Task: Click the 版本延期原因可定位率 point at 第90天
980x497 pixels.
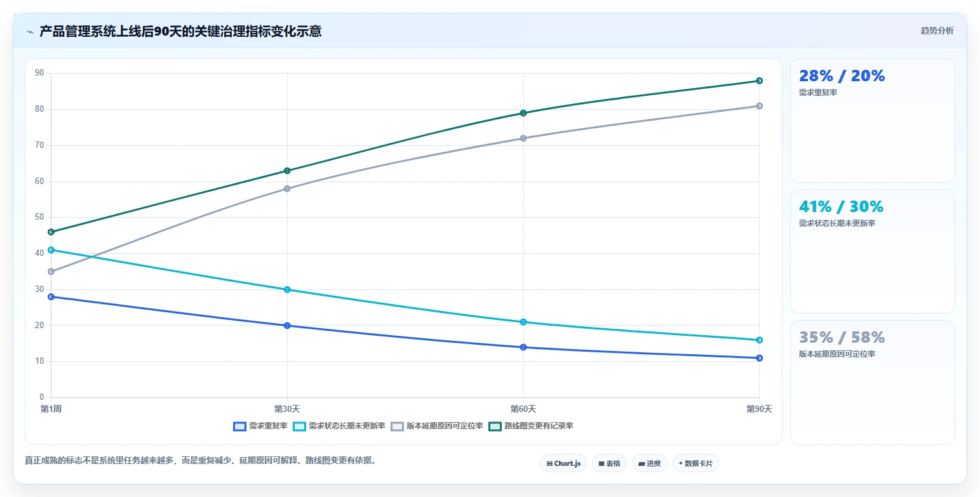Action: point(759,106)
